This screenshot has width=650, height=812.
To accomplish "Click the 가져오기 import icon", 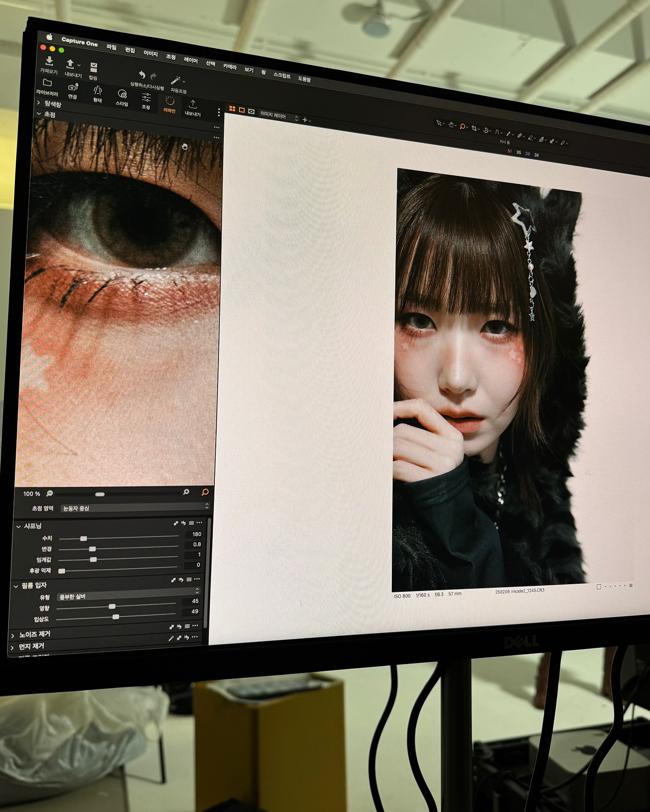I will 49,61.
